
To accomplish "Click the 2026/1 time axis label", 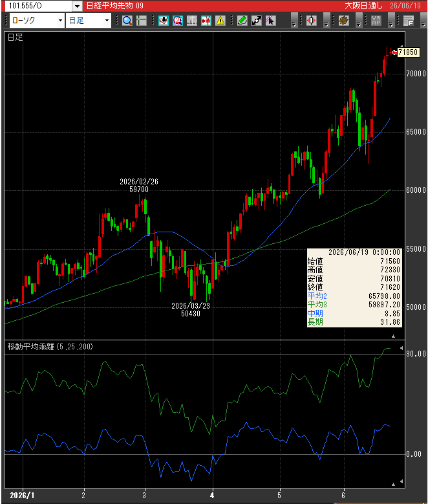I will (x=22, y=496).
